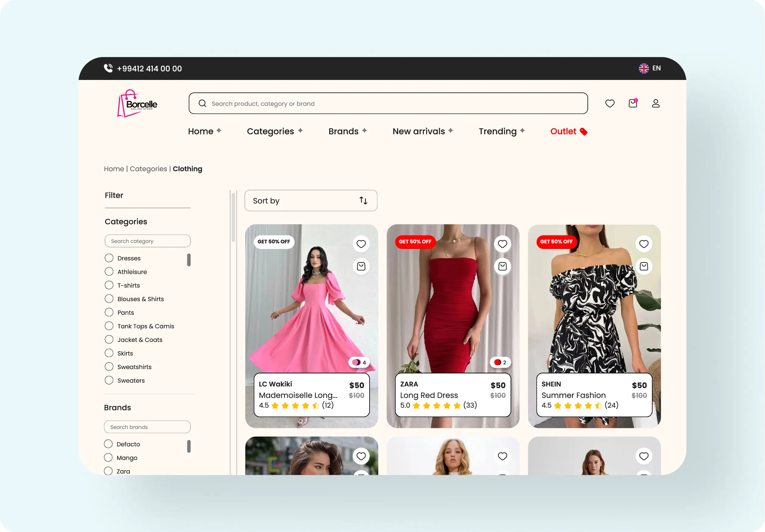
Task: Click the Summer Fashion product title
Action: [x=574, y=395]
